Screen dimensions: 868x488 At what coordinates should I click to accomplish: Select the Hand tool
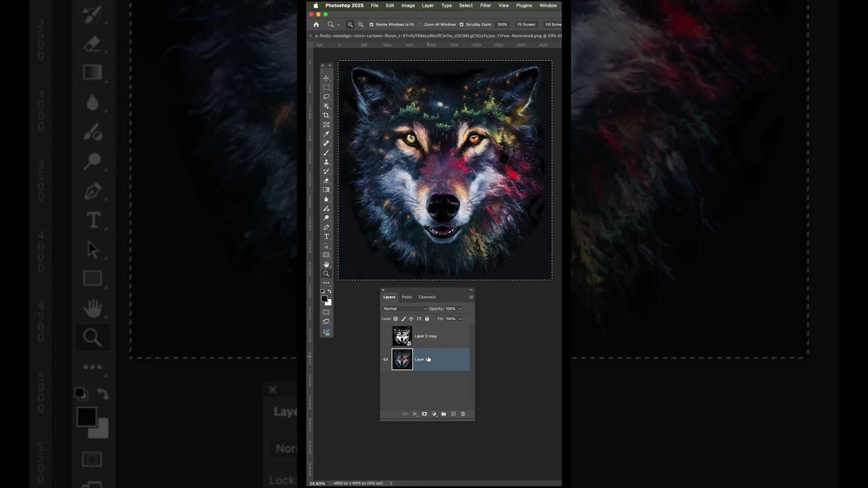tap(326, 264)
